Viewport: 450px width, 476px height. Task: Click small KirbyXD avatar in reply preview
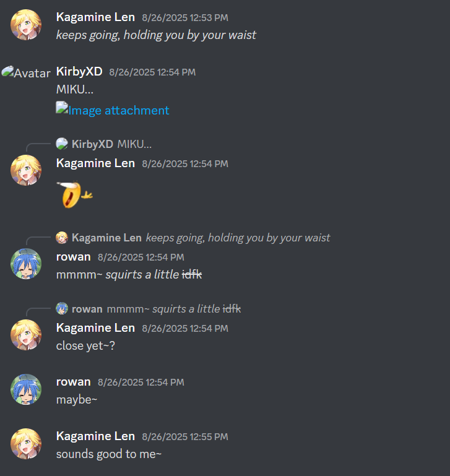pos(62,144)
